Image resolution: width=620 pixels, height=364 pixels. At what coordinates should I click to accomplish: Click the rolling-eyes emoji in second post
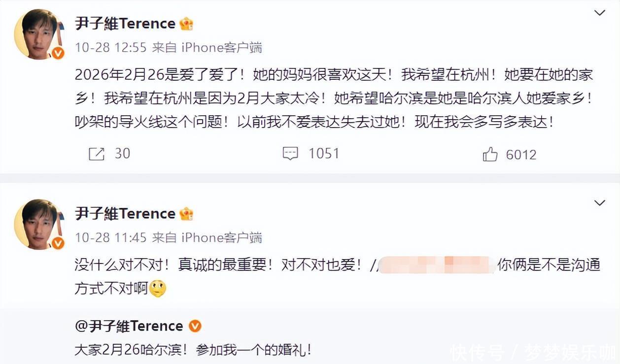pyautogui.click(x=158, y=288)
